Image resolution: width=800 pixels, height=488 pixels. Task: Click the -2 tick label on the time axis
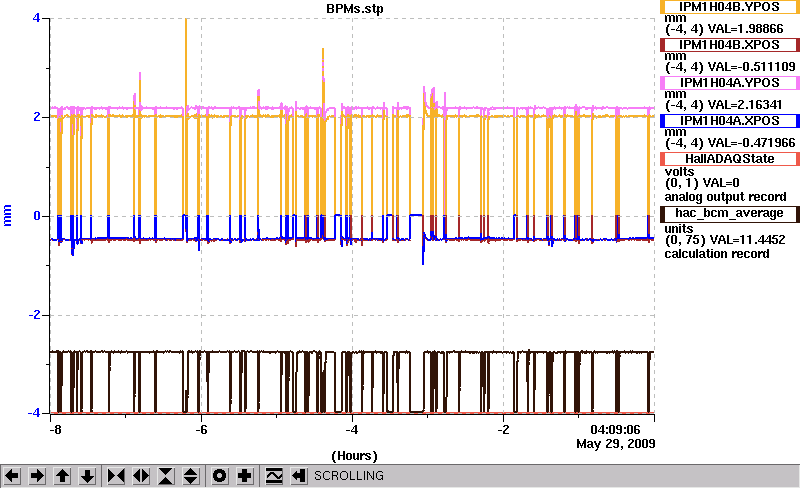(x=503, y=430)
